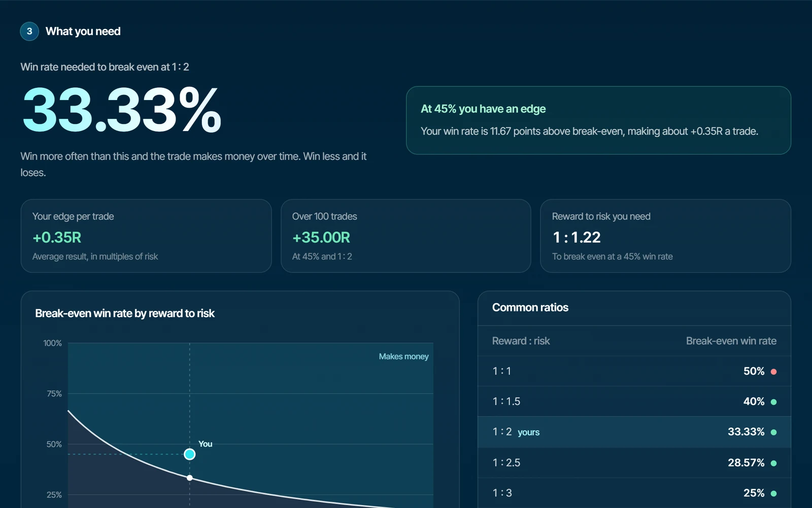
Task: Click the "At 45% and 1:2" caption
Action: click(x=322, y=257)
